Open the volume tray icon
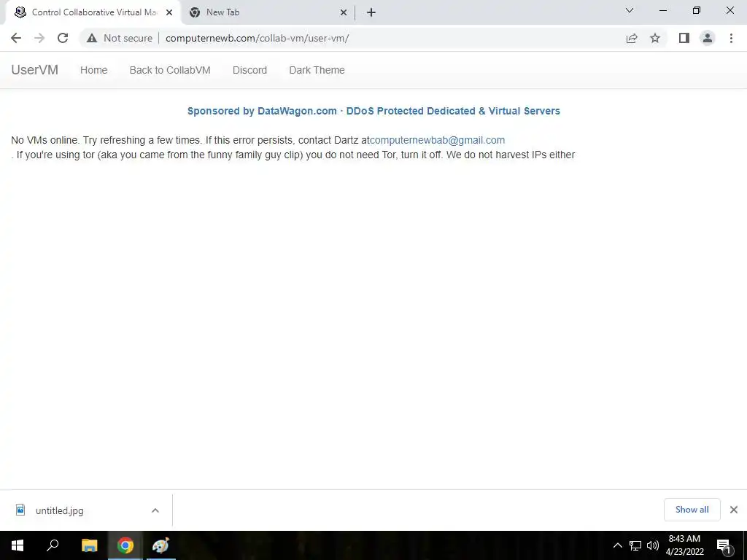Viewport: 747px width, 560px height. click(x=653, y=545)
